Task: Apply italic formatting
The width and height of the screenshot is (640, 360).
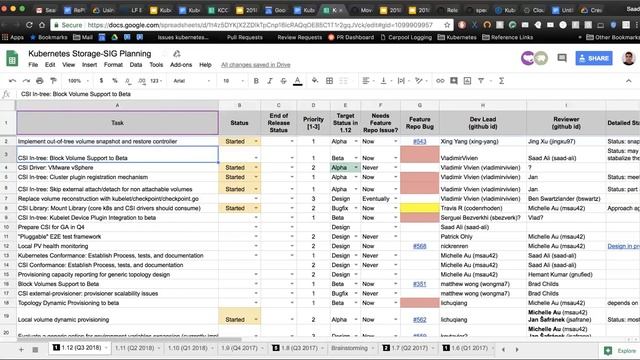Action: click(x=269, y=81)
